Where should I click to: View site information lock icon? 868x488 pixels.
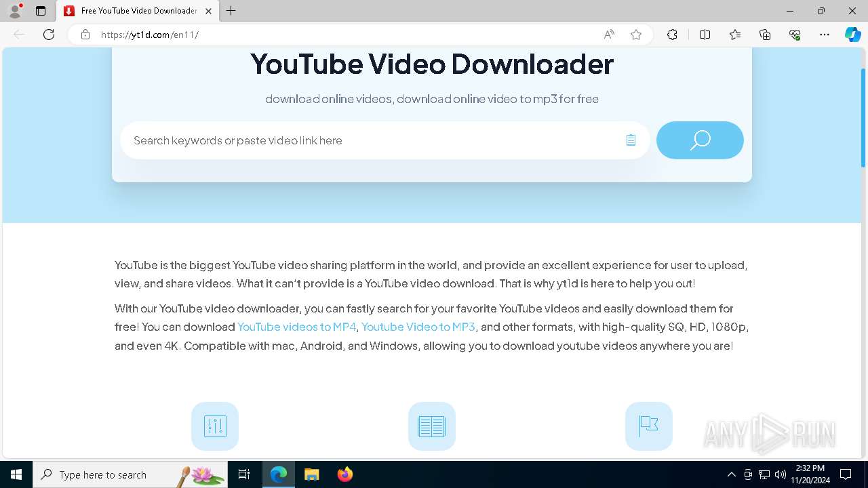pos(85,35)
